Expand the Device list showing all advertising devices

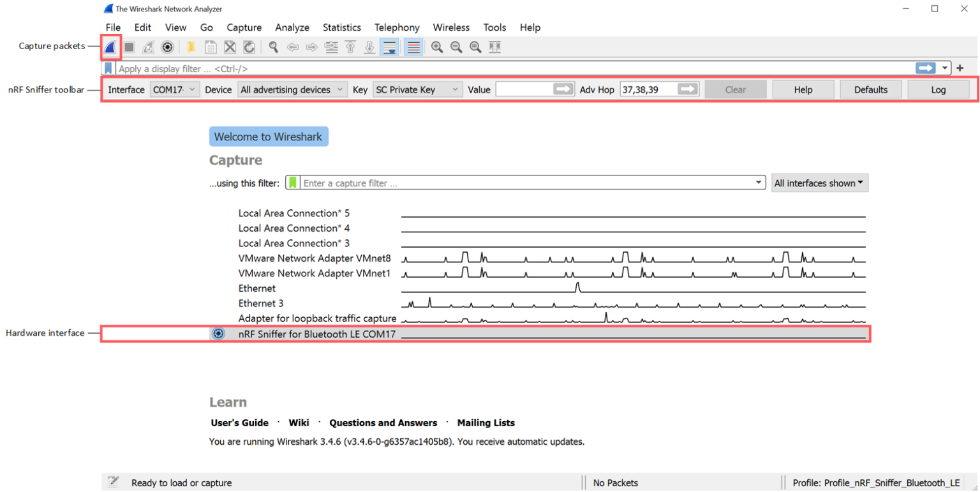tap(292, 89)
